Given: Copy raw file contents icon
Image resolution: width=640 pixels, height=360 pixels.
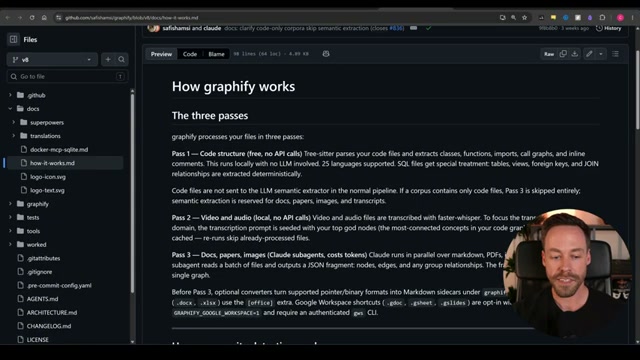Looking at the screenshot, I should tap(563, 54).
